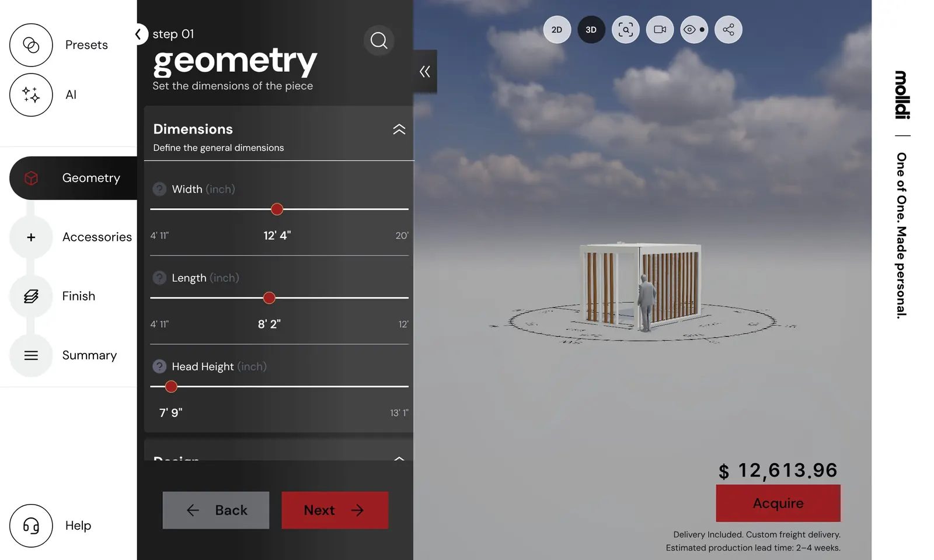Click the Head Height slider handle
The height and width of the screenshot is (560, 934).
click(x=171, y=387)
